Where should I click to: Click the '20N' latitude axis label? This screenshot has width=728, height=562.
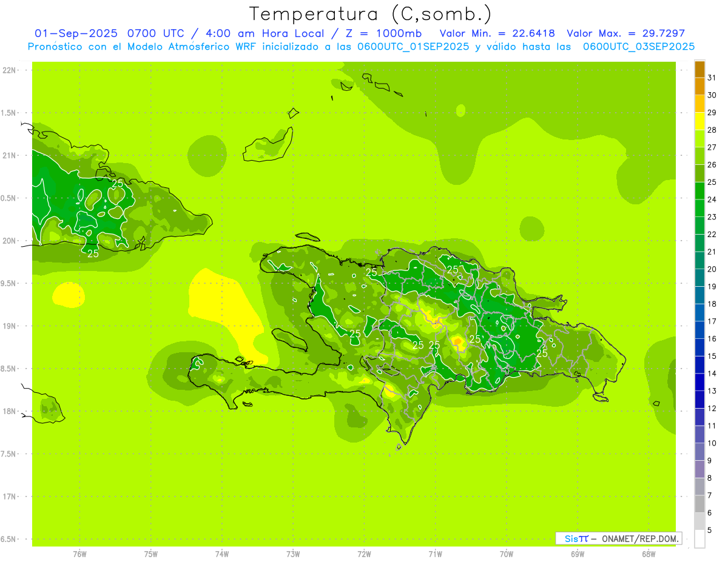point(10,241)
